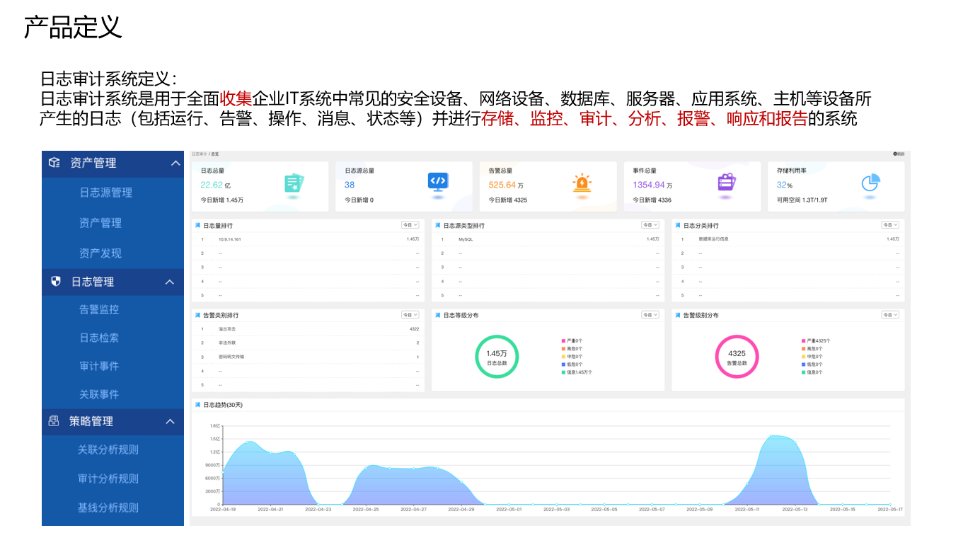Click the 1354.94 万 event total value

point(652,185)
